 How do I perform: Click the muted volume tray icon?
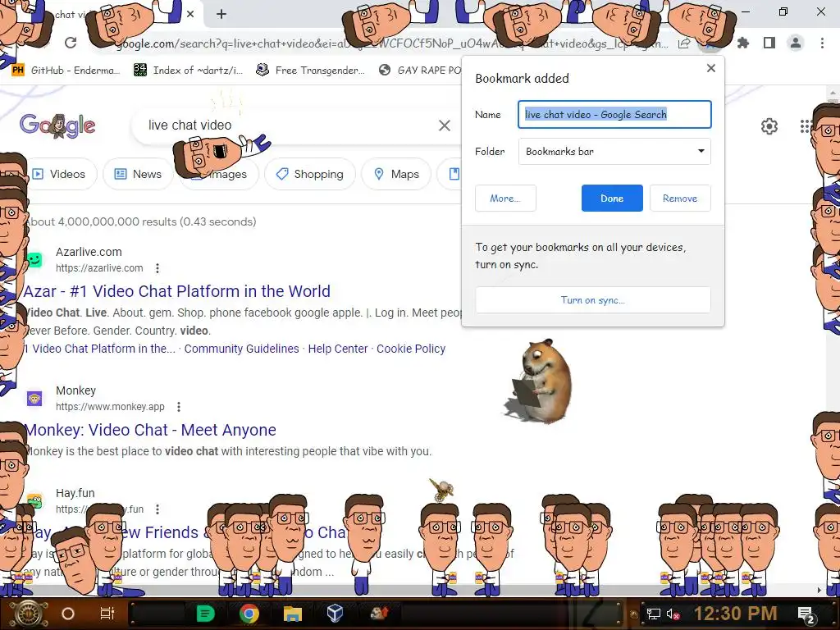[673, 614]
